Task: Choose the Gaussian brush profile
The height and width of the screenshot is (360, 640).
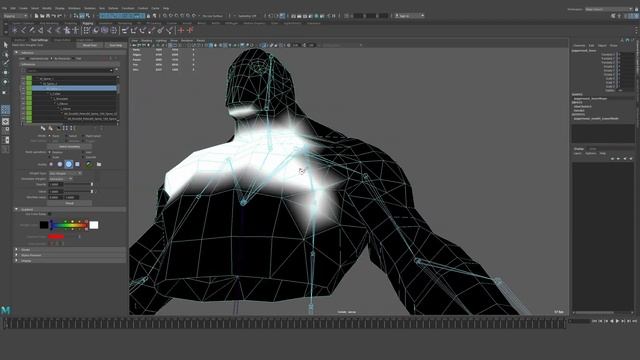Action: pos(51,164)
